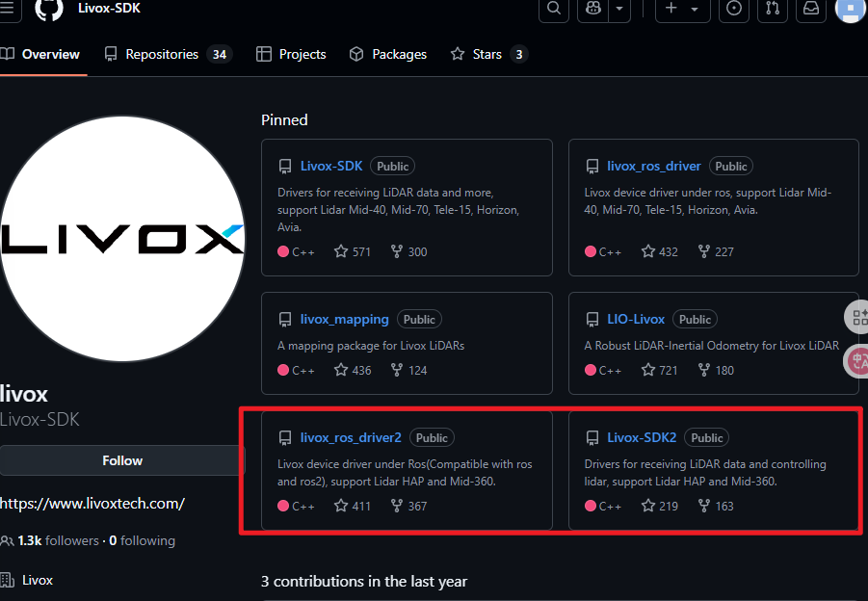Viewport: 868px width, 601px height.
Task: Open the Livox-SDK2 repository link
Action: [642, 437]
